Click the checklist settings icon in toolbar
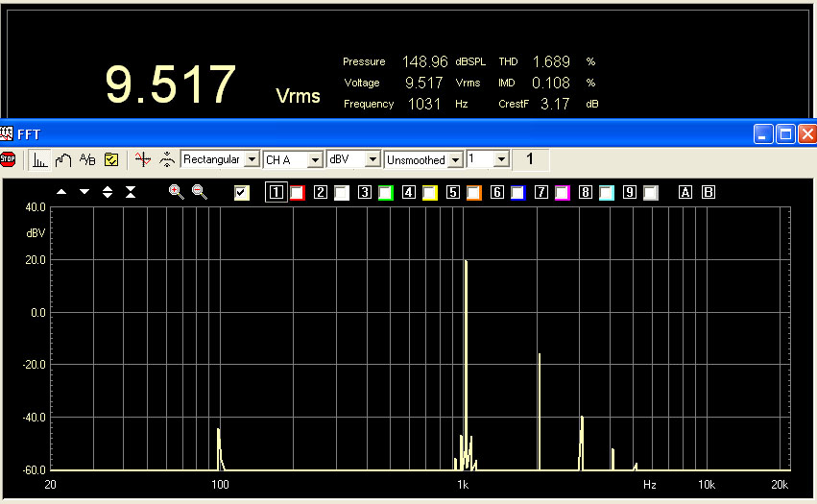The image size is (817, 504). (111, 159)
